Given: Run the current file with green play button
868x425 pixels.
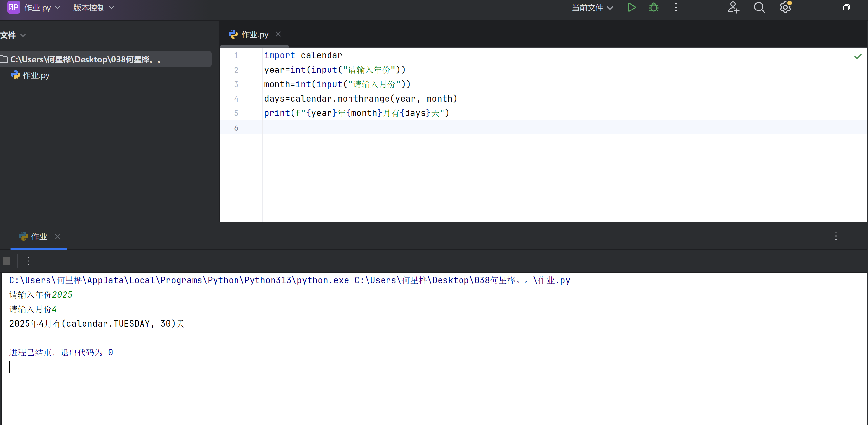Looking at the screenshot, I should tap(632, 8).
